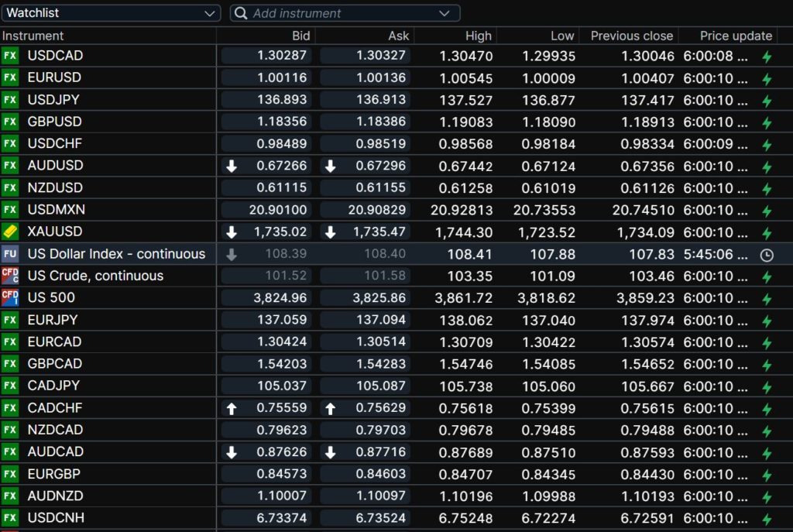Select the EURGBP instrument row name
The image size is (793, 532).
[x=54, y=474]
